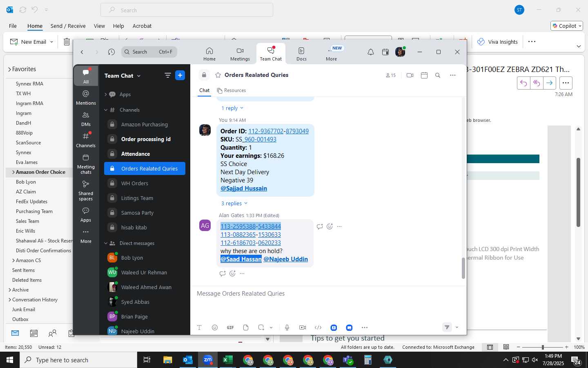Open Shared spaces in sidebar
588x368 pixels.
[x=86, y=191]
